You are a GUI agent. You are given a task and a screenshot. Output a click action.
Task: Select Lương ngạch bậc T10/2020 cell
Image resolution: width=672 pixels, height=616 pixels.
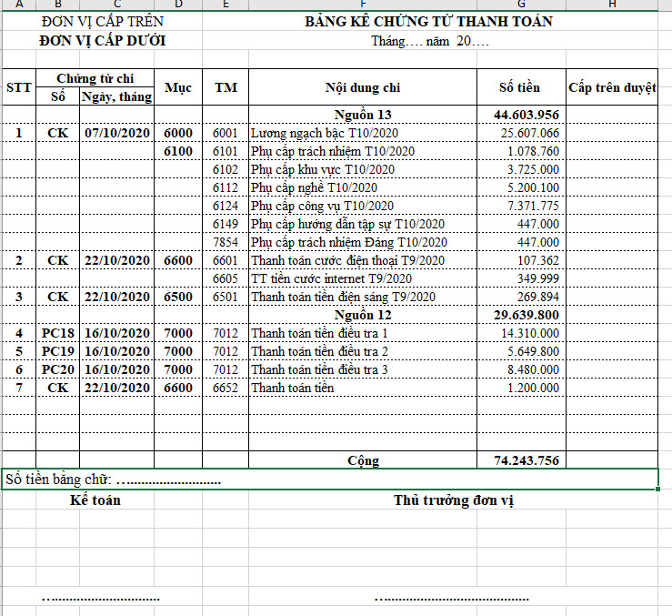pyautogui.click(x=363, y=133)
